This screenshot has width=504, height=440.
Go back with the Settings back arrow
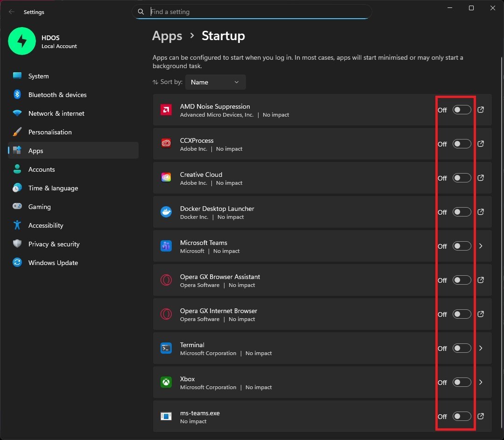pos(12,12)
